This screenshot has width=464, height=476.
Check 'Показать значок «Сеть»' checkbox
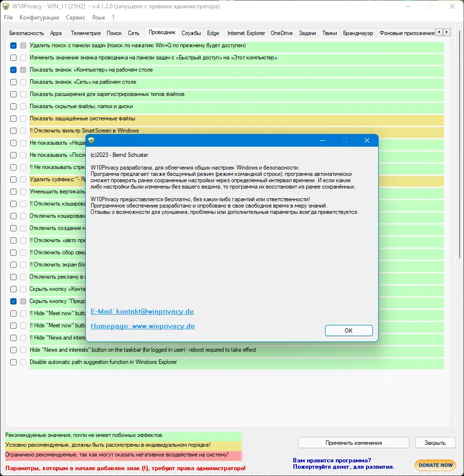(13, 82)
